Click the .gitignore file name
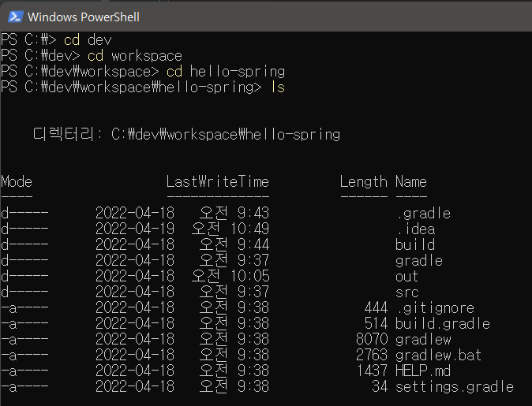532x406 pixels. (435, 308)
